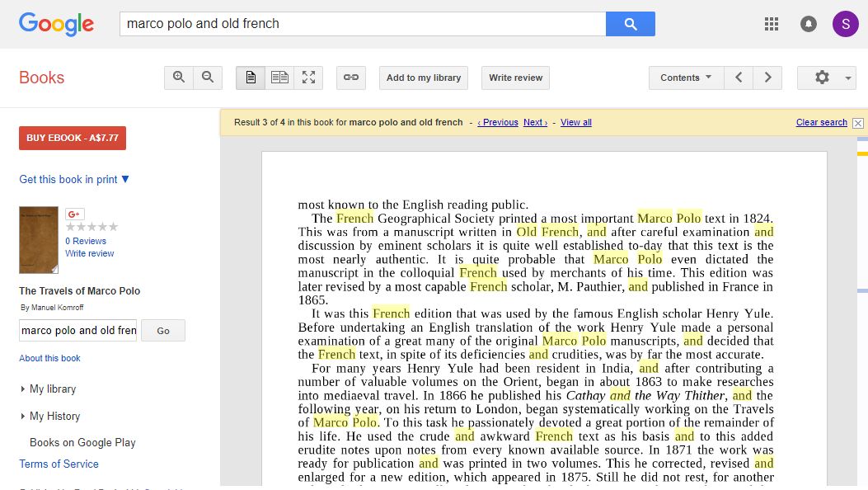
Task: Open About this book
Action: pyautogui.click(x=49, y=358)
